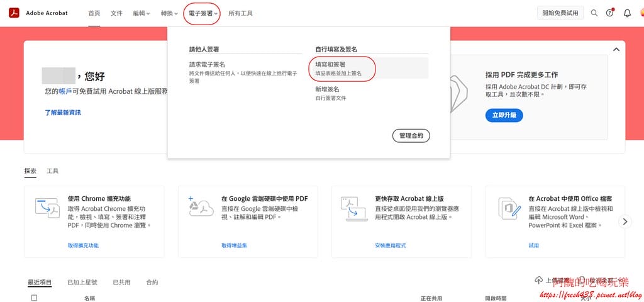Viewport: 644px width, 302px height.
Task: Click the 開始免費試用 button
Action: tap(560, 13)
